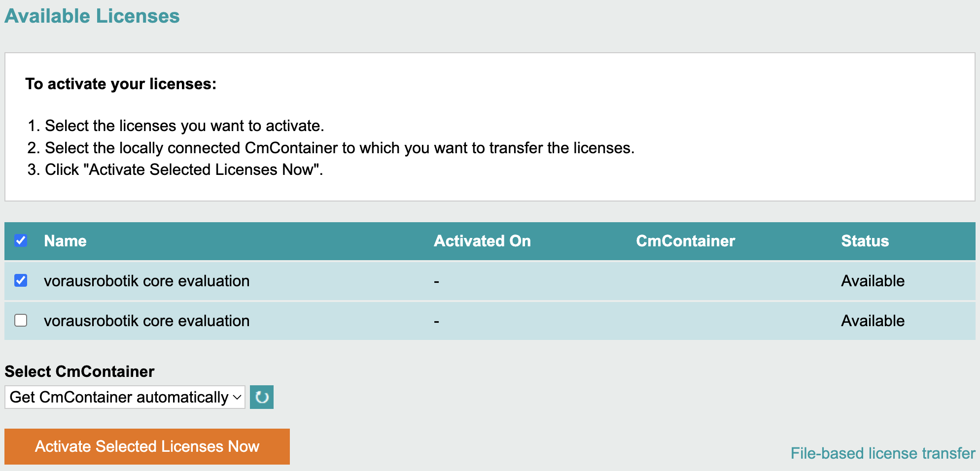Image resolution: width=980 pixels, height=471 pixels.
Task: Click the Name column header
Action: coord(65,241)
